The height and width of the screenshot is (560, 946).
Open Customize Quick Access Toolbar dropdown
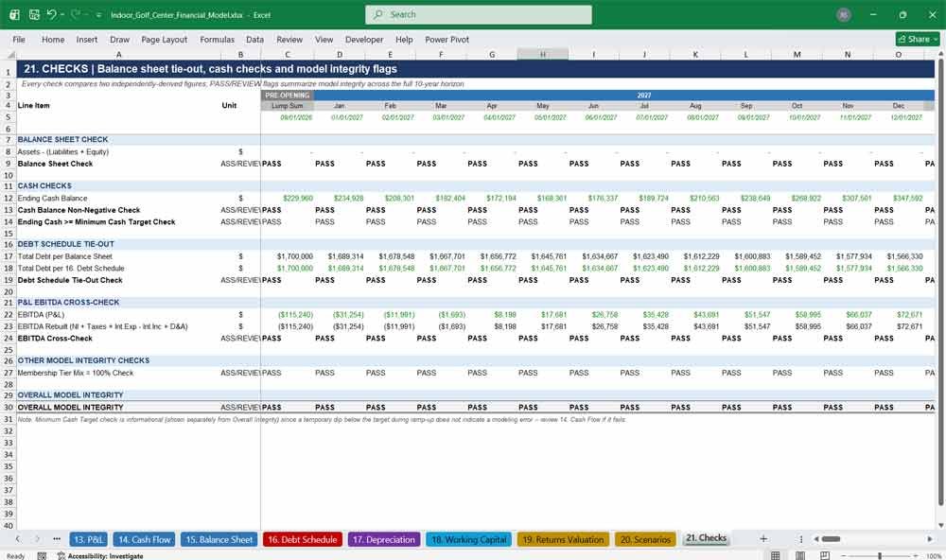[98, 15]
